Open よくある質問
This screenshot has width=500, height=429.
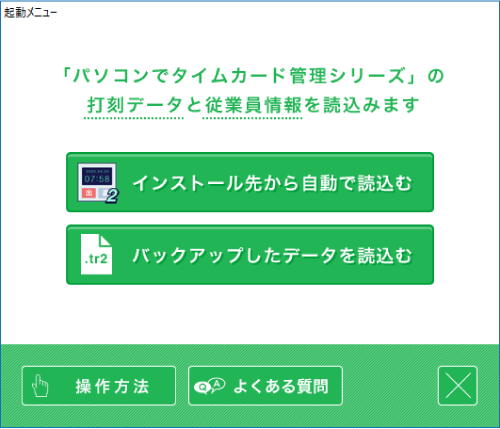click(x=265, y=386)
